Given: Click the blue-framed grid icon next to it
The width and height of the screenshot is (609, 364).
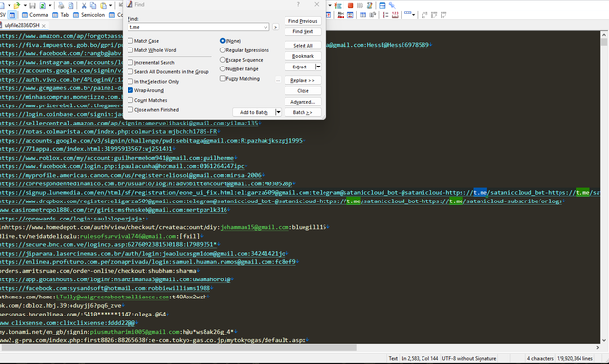Looking at the screenshot, I should click(x=350, y=15).
